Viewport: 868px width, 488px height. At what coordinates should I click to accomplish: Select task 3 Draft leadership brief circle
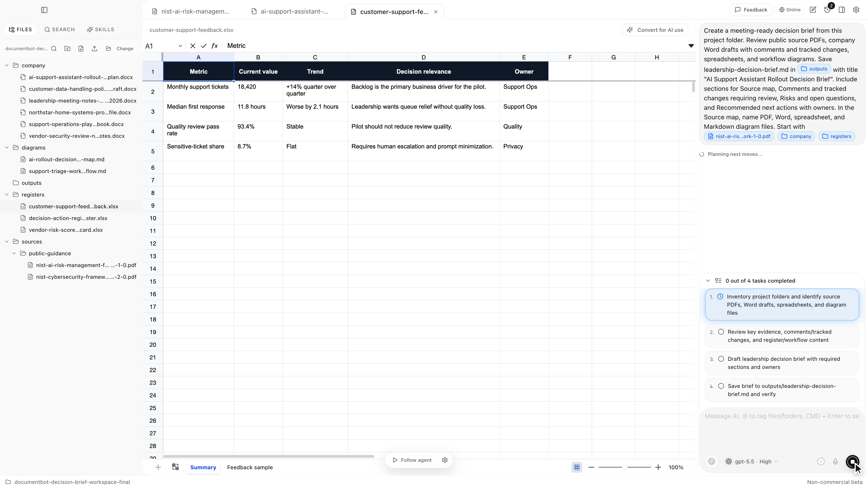pos(721,359)
